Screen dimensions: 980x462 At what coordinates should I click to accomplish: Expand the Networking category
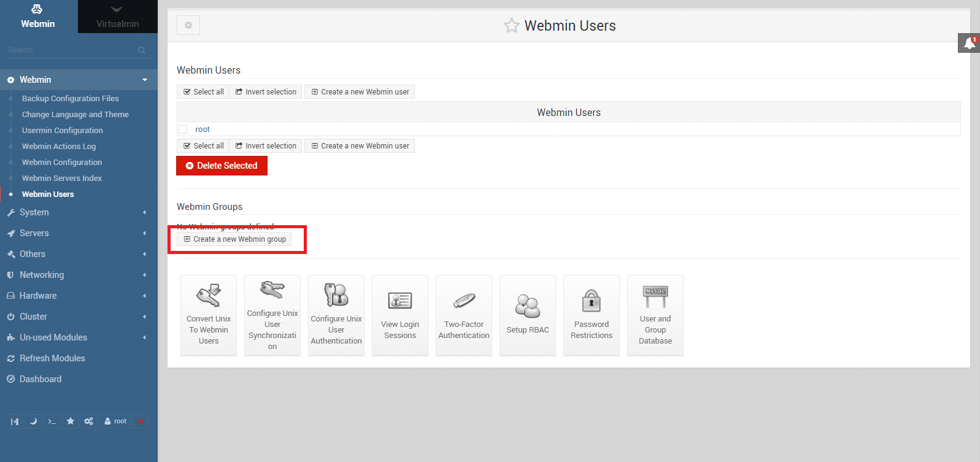(x=79, y=275)
